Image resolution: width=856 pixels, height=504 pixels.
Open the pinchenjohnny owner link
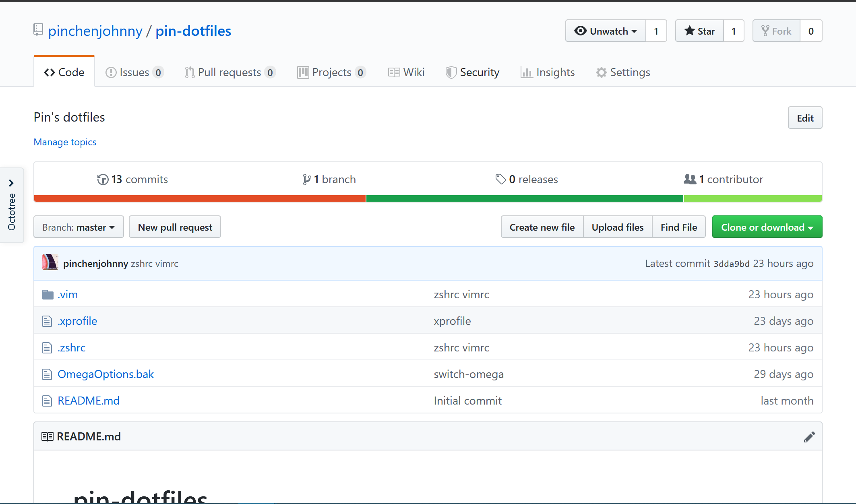click(x=95, y=31)
